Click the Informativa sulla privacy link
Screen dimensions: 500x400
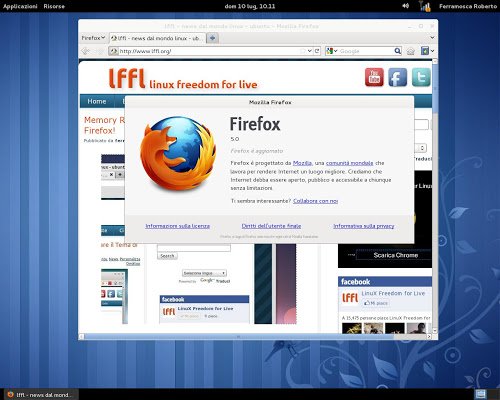[x=364, y=226]
